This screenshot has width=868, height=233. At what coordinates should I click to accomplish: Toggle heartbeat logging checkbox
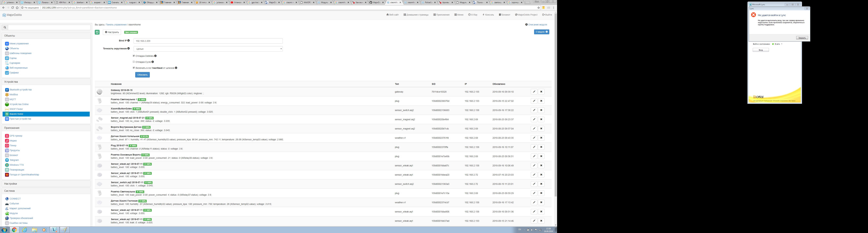134,68
